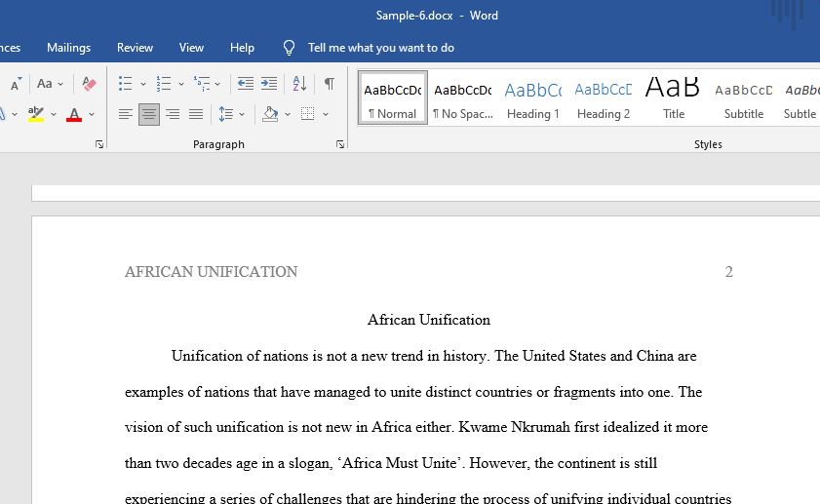Open the highlight color dropdown arrow
Image resolution: width=820 pixels, height=504 pixels.
[54, 114]
